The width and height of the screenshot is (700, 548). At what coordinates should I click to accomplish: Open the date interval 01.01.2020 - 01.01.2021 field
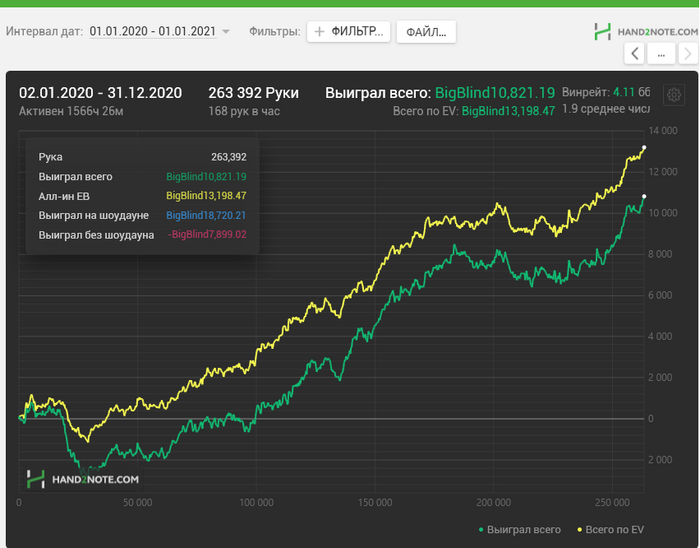tap(153, 31)
